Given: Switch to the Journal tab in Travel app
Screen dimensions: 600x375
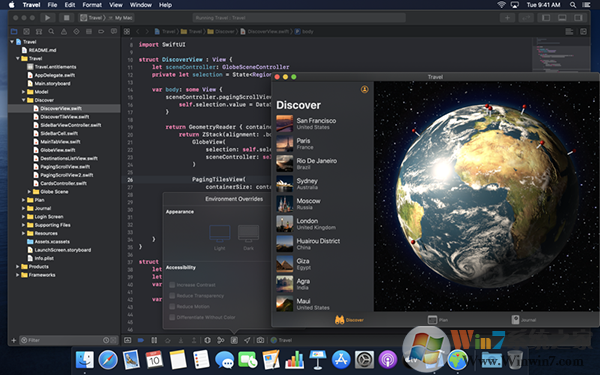Looking at the screenshot, I should [x=524, y=320].
